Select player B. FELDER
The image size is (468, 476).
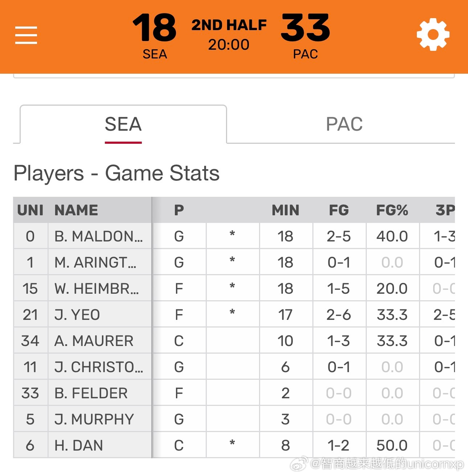coord(91,393)
